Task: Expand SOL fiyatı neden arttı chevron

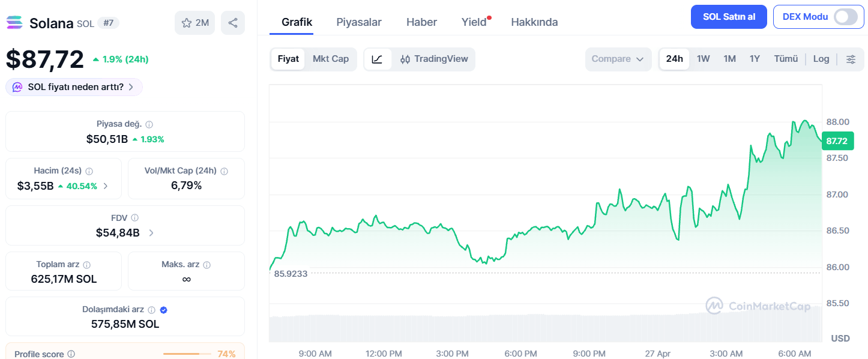Action: point(131,87)
